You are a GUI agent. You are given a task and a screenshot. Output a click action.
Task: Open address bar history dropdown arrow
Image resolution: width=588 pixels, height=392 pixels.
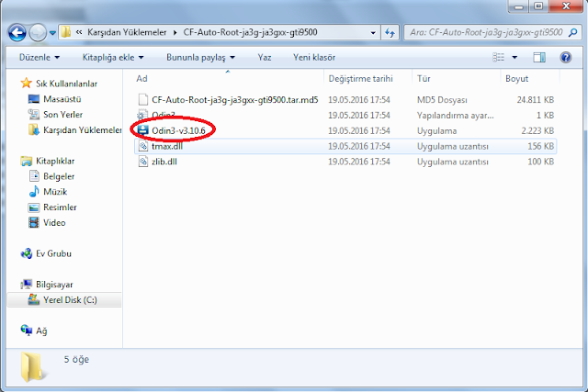[x=373, y=33]
